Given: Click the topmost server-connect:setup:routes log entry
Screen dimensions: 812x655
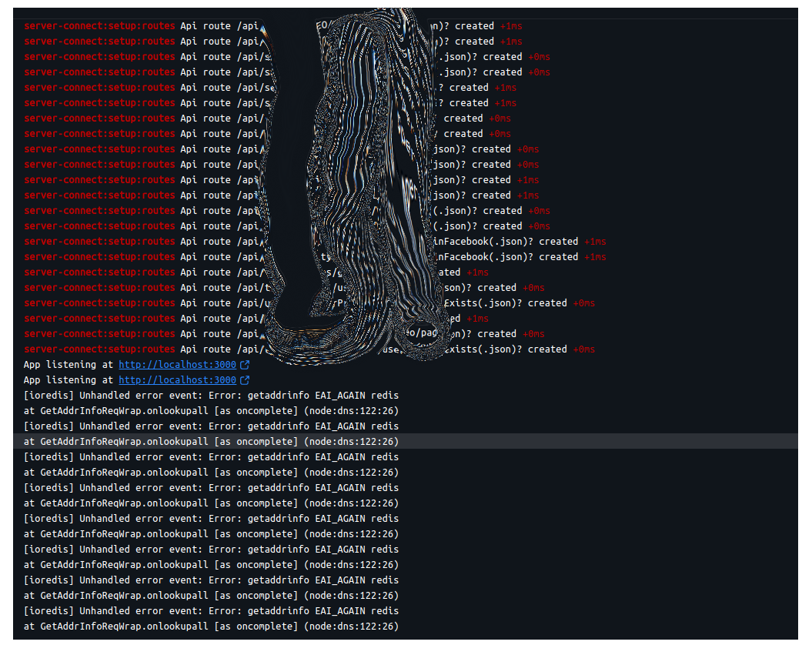Looking at the screenshot, I should coord(99,26).
